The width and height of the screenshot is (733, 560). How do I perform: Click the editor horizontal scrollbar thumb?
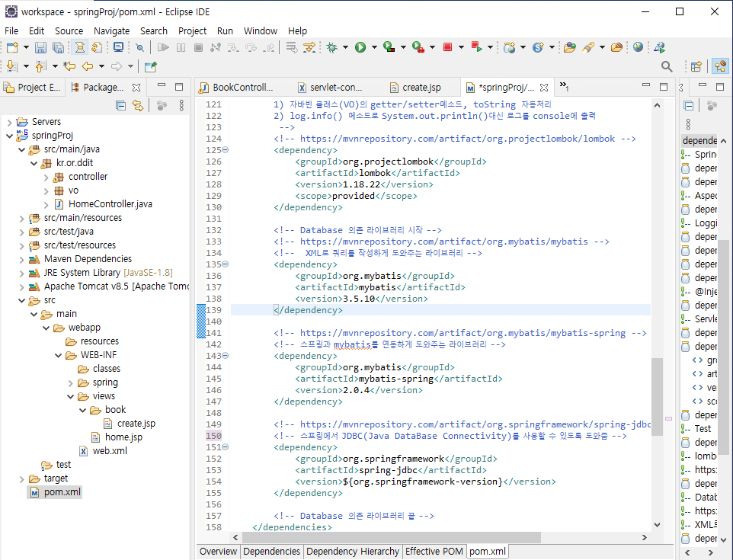(392, 538)
